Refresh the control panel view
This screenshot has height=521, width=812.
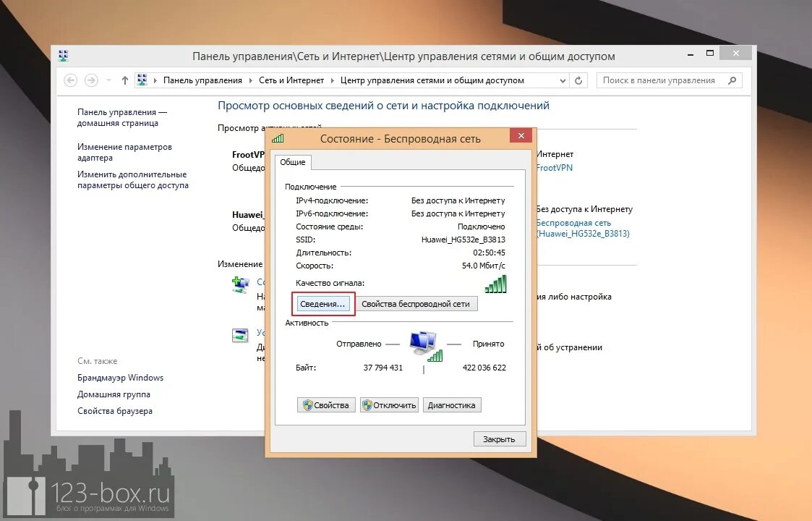578,80
